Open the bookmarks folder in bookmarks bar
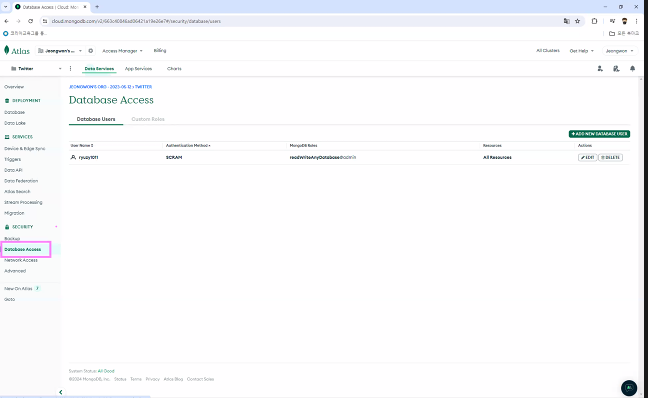The width and height of the screenshot is (648, 398). 624,33
